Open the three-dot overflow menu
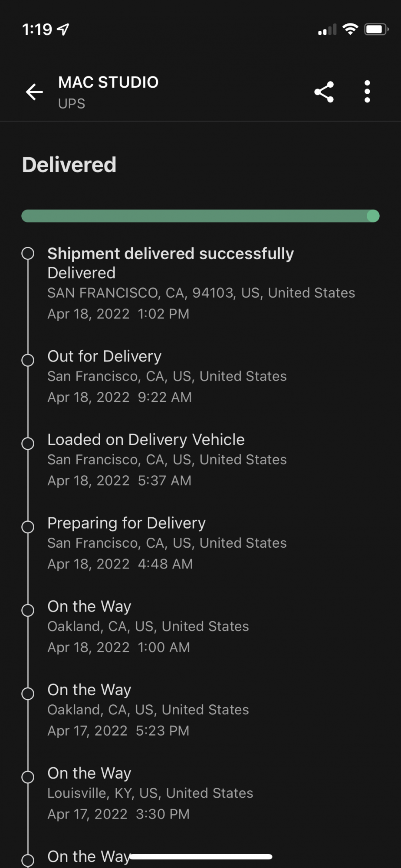The image size is (401, 868). point(367,92)
